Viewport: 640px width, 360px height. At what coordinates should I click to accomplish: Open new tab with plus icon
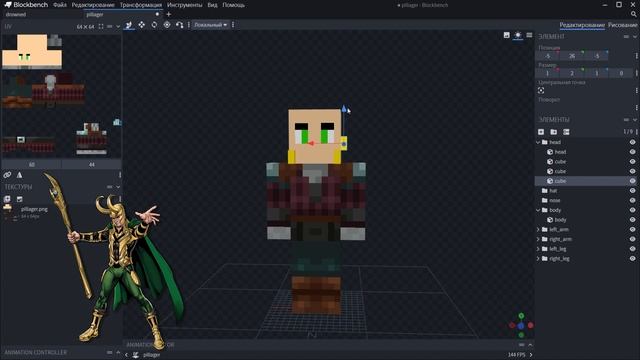[x=168, y=14]
